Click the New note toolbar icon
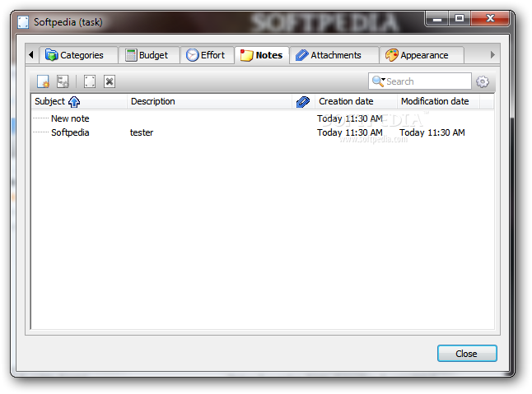Image resolution: width=532 pixels, height=394 pixels. click(x=43, y=81)
